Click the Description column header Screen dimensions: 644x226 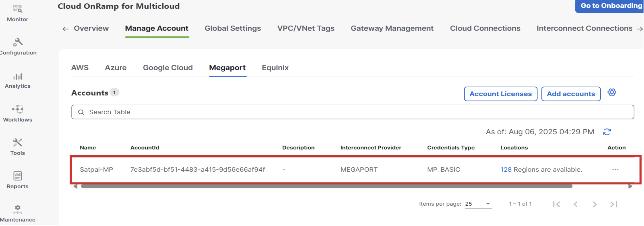298,148
